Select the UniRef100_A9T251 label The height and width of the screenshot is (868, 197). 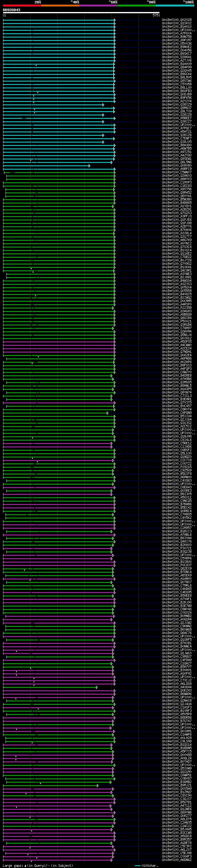(177, 152)
